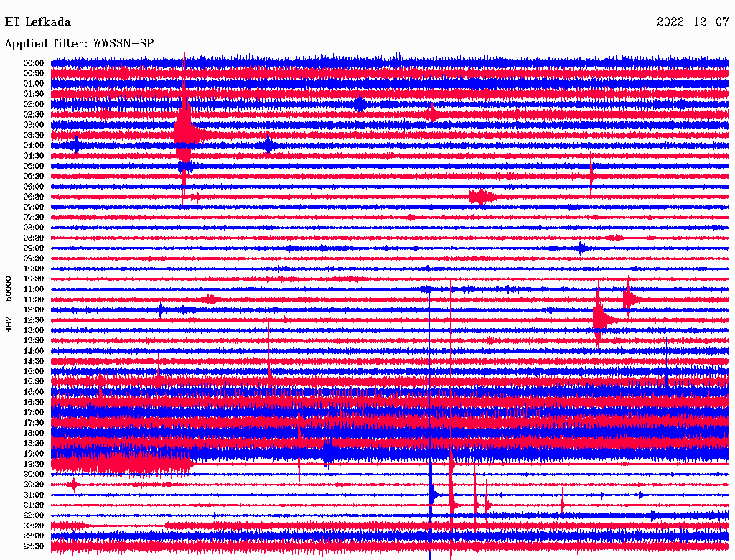This screenshot has height=560, width=735.
Task: Select the 02:00 time label
Action: coord(33,105)
